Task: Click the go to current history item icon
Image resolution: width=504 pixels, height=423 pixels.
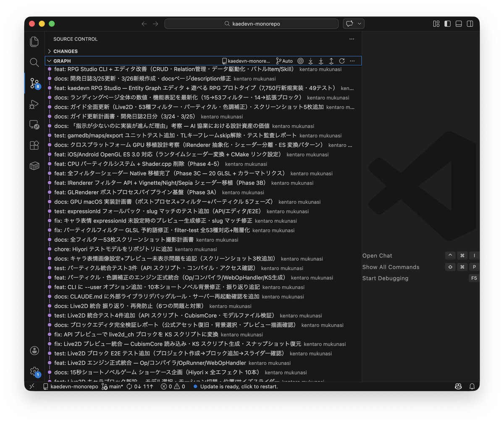Action: (x=300, y=61)
